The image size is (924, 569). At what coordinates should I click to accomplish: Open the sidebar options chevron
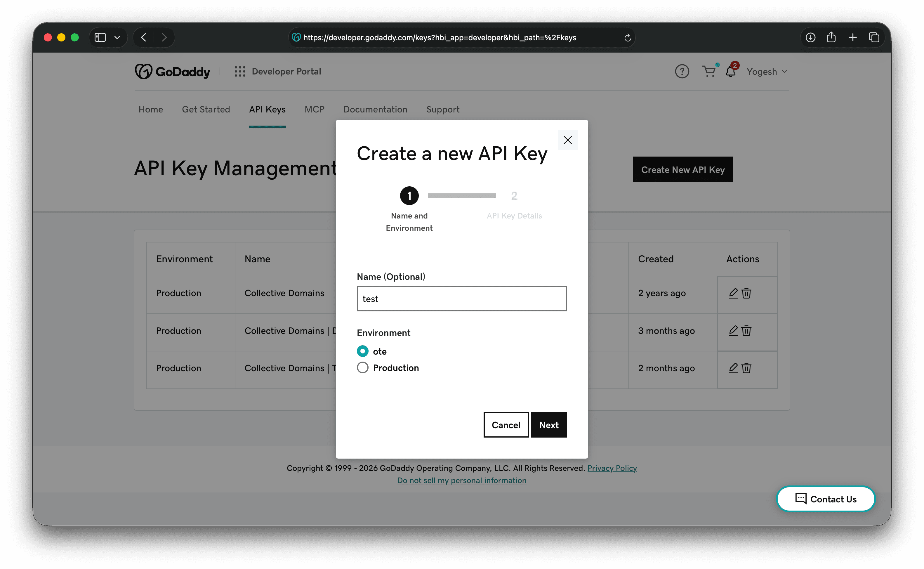117,37
